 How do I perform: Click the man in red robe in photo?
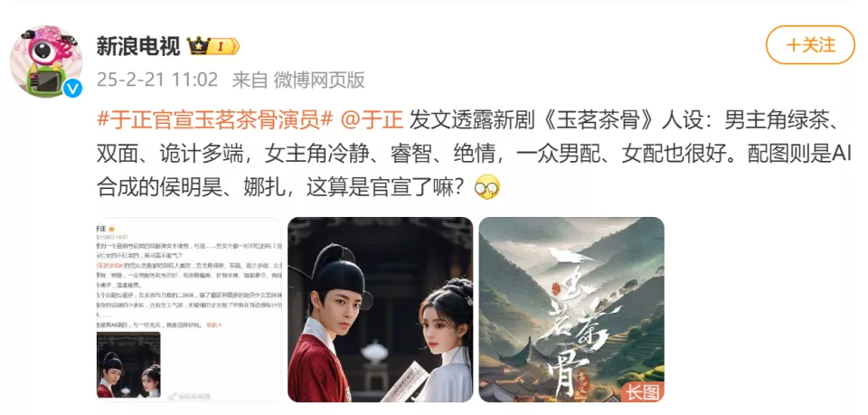point(331,326)
